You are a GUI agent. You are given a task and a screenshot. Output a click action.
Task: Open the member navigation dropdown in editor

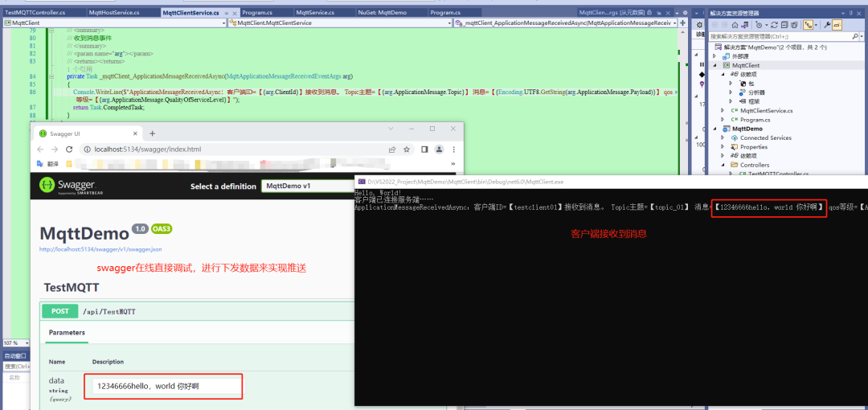[674, 23]
